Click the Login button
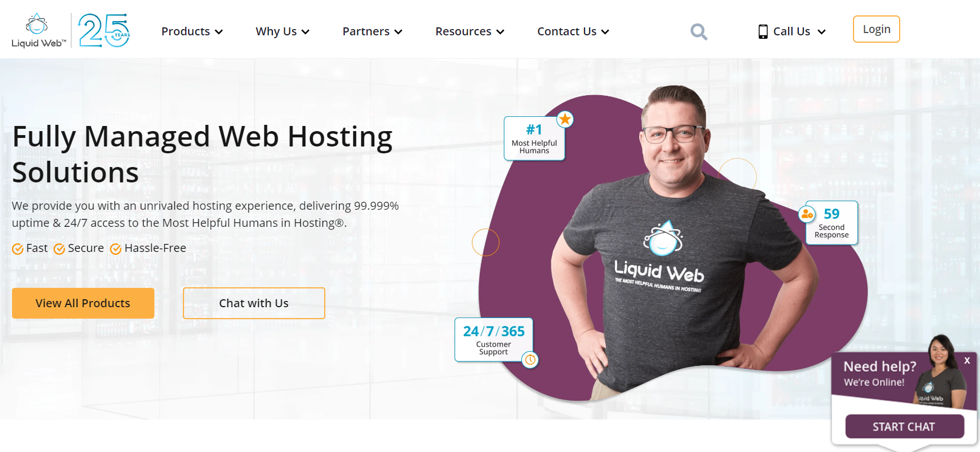This screenshot has width=980, height=452. (876, 29)
